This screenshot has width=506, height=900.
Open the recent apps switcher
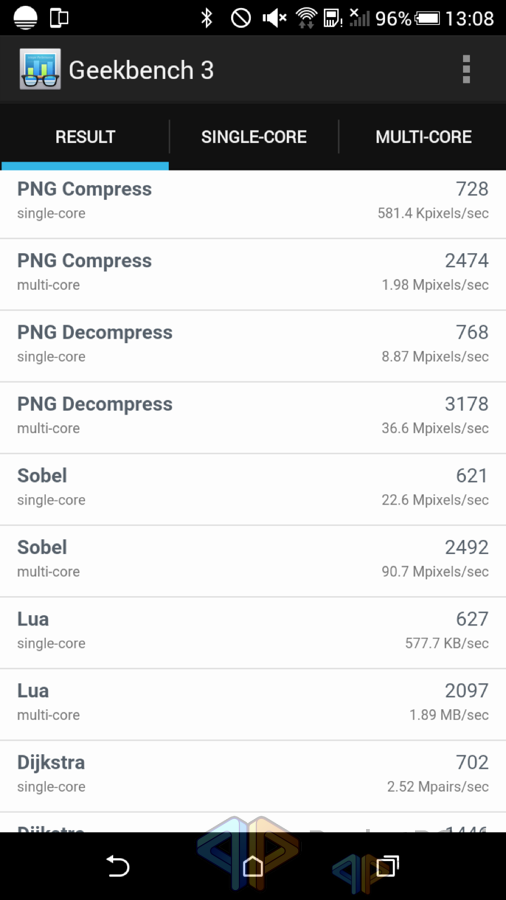[x=387, y=866]
